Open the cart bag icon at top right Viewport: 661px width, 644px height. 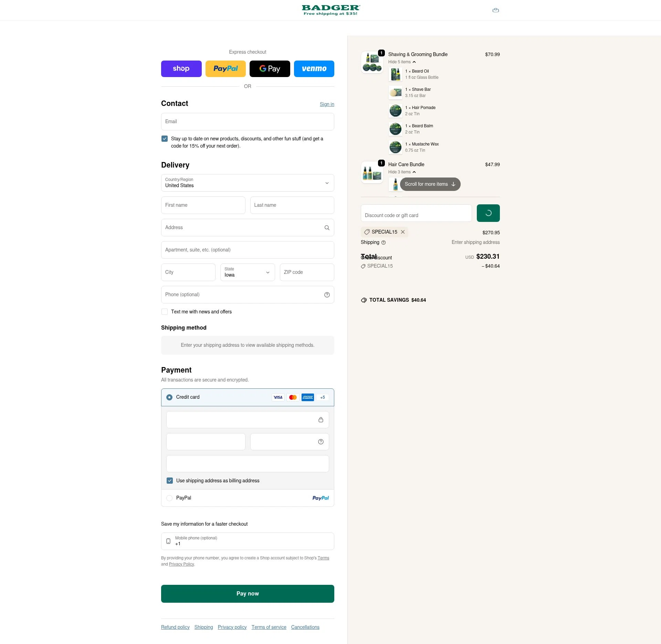pos(495,10)
